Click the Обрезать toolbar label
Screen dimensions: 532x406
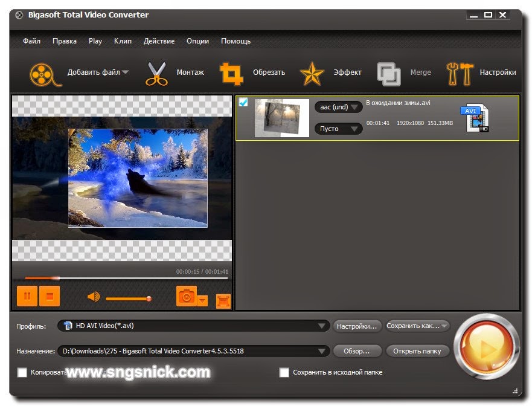tap(269, 72)
